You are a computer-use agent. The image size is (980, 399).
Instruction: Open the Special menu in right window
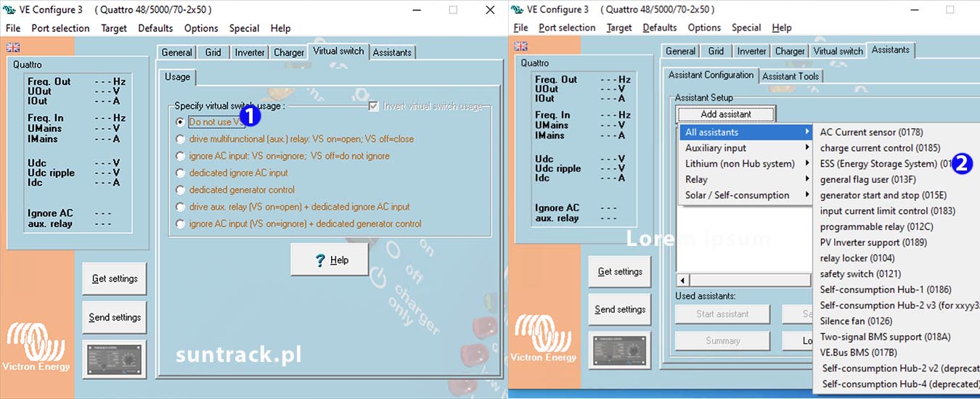(x=746, y=28)
